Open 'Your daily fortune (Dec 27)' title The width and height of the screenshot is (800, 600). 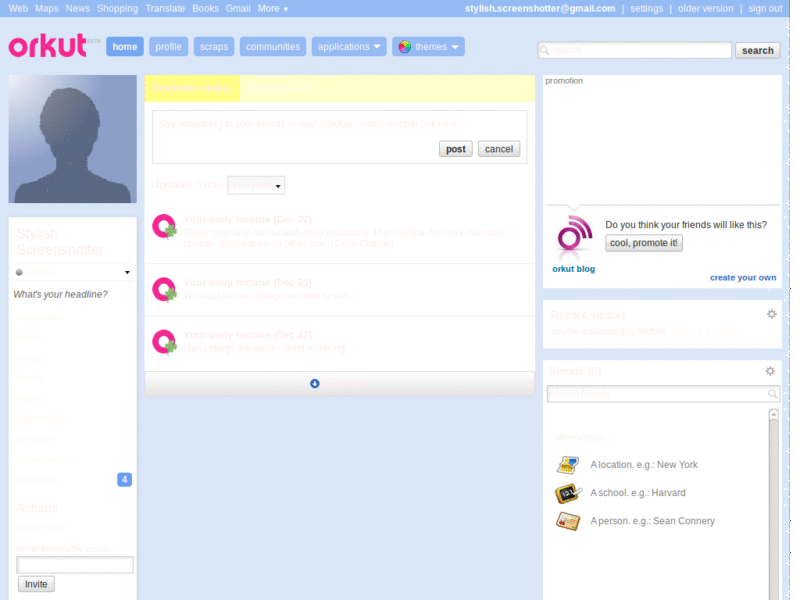click(247, 219)
